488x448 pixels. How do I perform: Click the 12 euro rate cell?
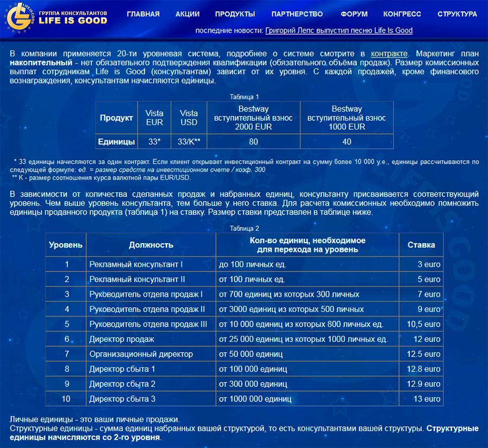421,339
